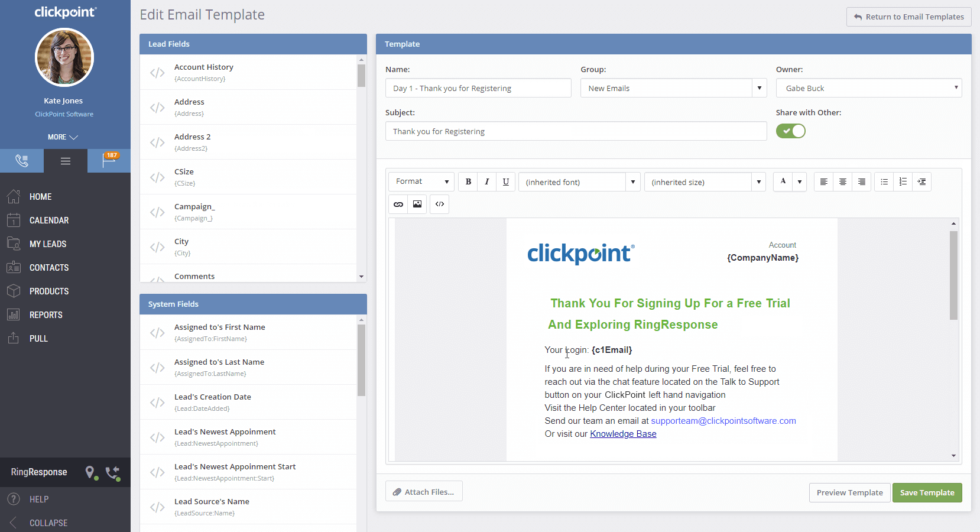Click Lead Fields list scrollbar thumb

tap(361, 76)
